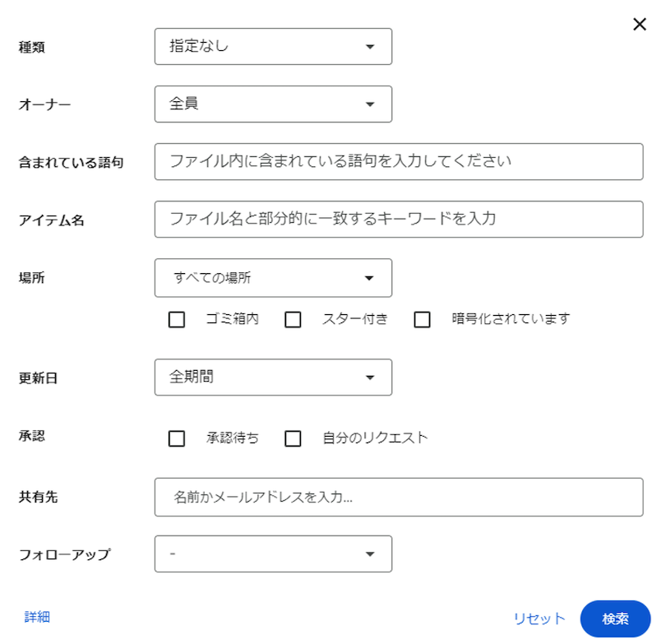This screenshot has width=661, height=644.
Task: Open the フォローアップ dropdown
Action: [273, 554]
